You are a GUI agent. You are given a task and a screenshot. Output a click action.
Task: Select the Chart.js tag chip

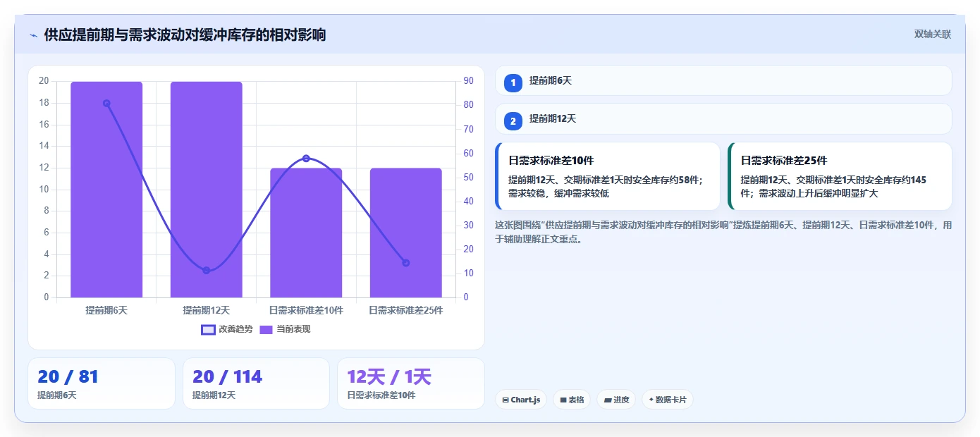point(521,400)
